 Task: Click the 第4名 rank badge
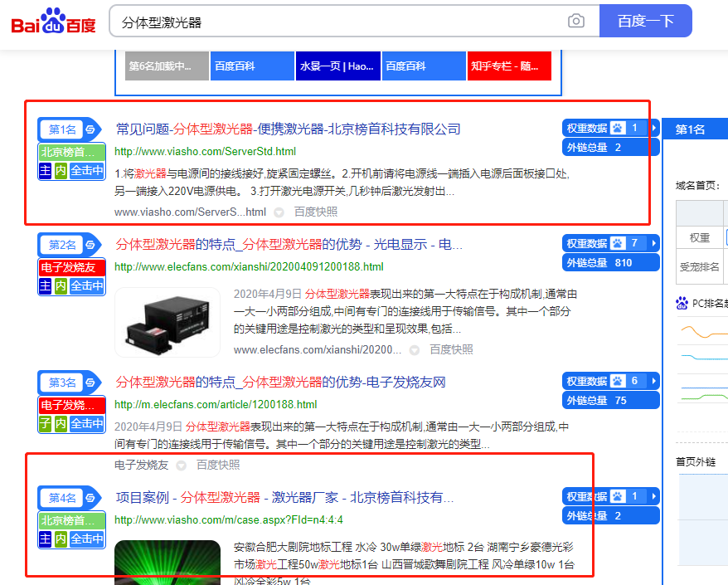point(61,498)
